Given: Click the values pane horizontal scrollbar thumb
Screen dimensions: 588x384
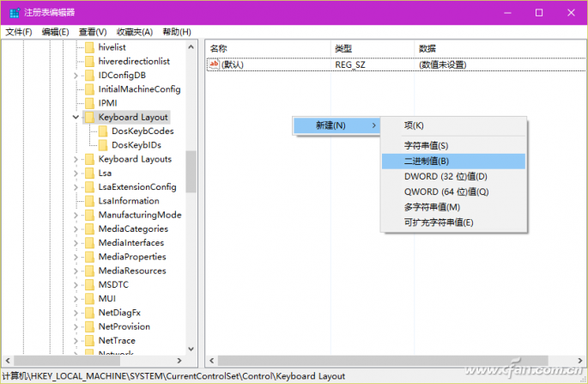Looking at the screenshot, I should pyautogui.click(x=383, y=361).
